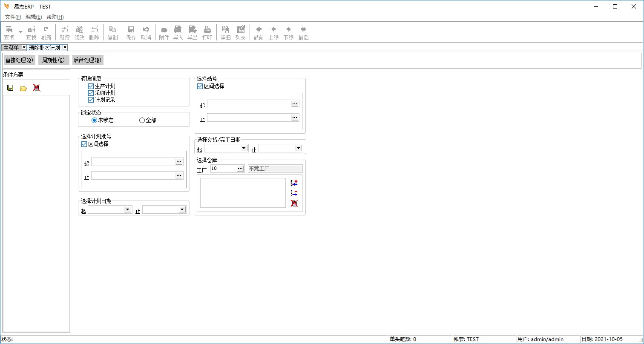Toggle the 采购计划 checkbox
Screen dimensions: 644x344
tap(91, 93)
